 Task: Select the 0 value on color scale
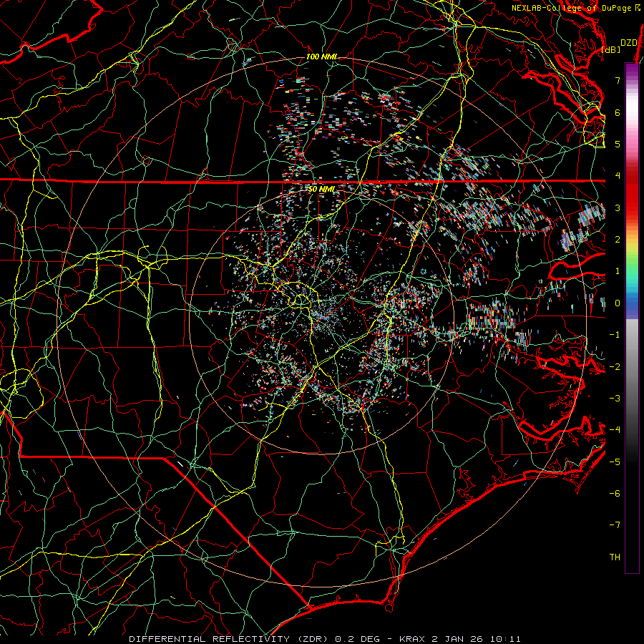click(x=618, y=303)
